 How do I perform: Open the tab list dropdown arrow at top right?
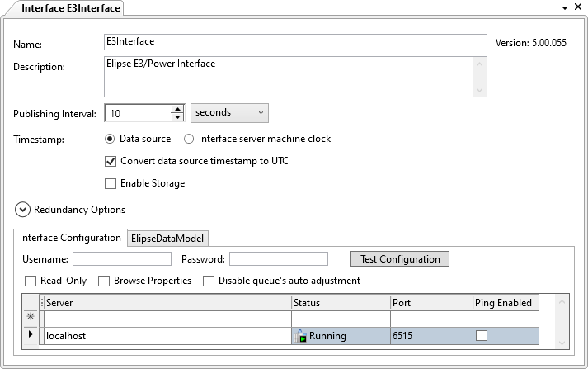click(565, 7)
